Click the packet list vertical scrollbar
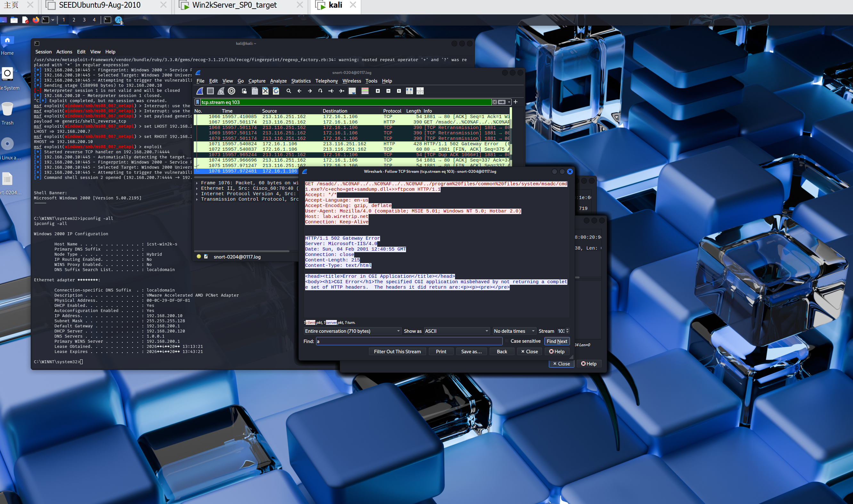853x504 pixels. tap(511, 143)
